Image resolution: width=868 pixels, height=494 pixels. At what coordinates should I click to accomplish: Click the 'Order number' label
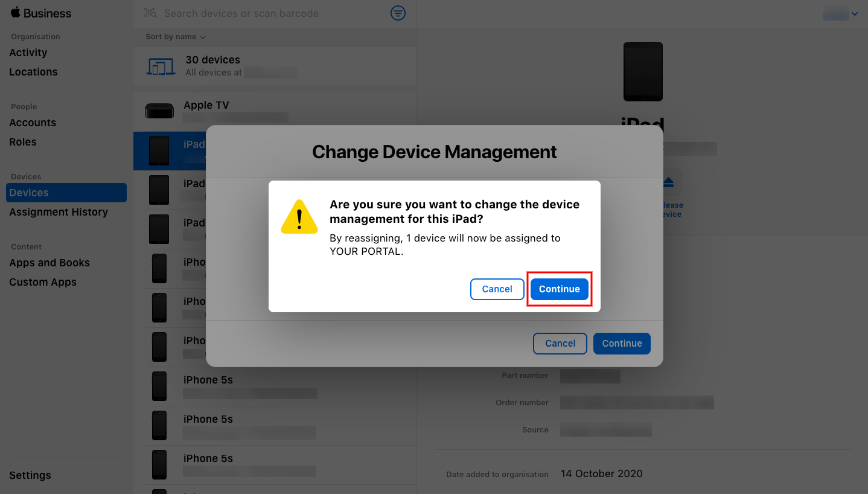click(x=522, y=403)
